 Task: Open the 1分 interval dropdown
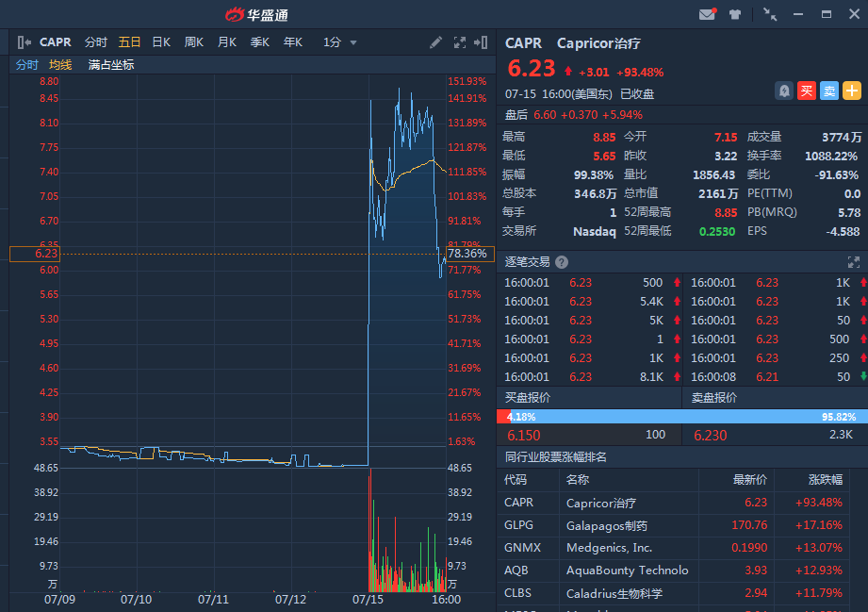coord(340,42)
